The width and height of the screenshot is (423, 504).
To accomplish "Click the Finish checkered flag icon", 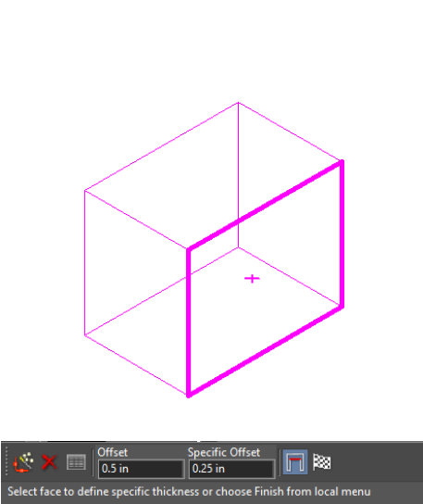I will pos(321,462).
